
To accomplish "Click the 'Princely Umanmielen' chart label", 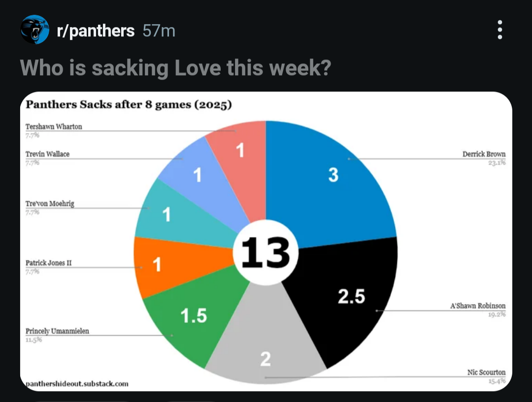I will click(57, 331).
